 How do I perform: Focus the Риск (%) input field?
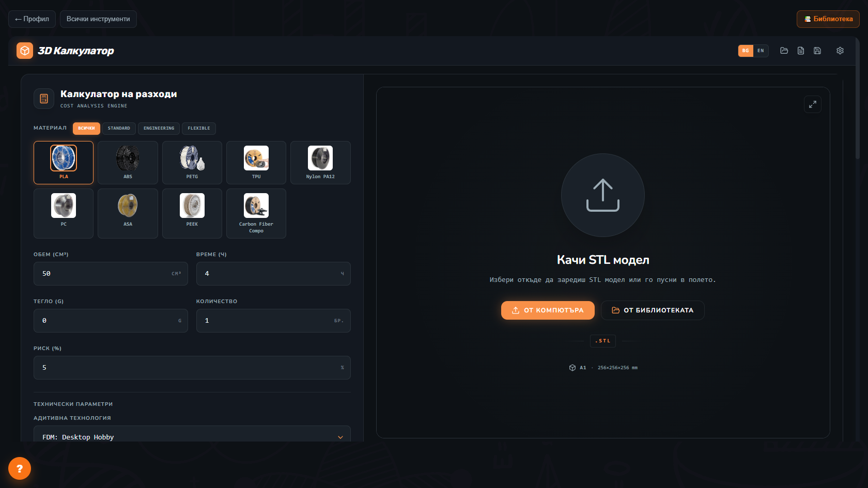(192, 368)
